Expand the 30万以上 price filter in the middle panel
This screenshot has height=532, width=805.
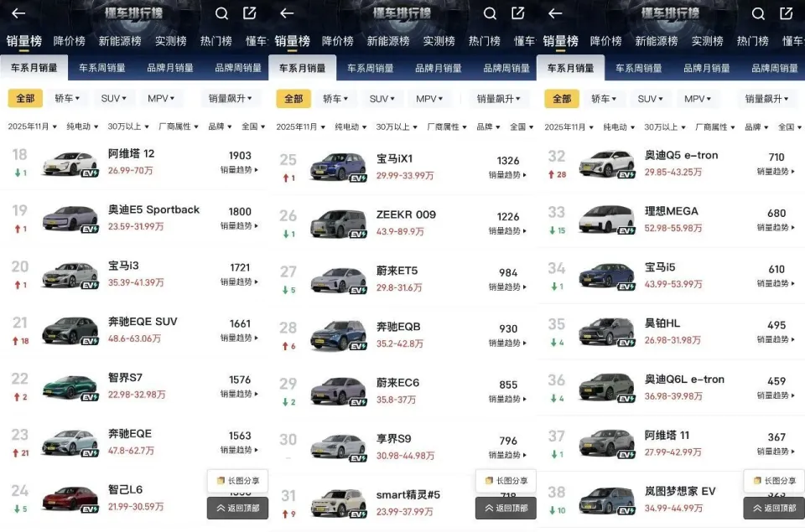coord(396,127)
